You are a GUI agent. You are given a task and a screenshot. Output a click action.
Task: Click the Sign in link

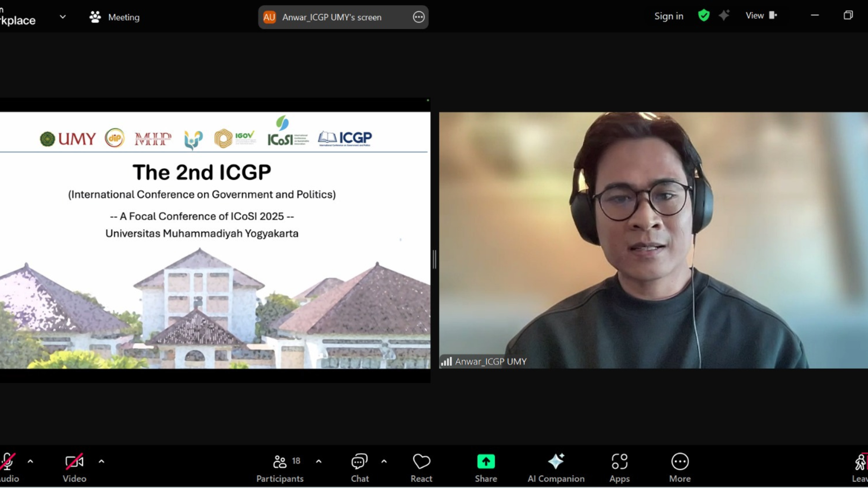tap(669, 16)
